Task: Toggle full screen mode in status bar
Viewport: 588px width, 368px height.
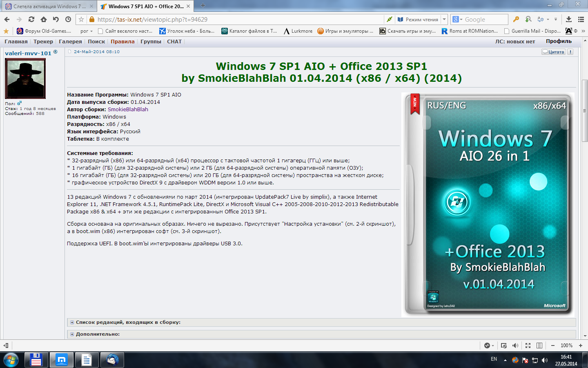Action: [528, 346]
